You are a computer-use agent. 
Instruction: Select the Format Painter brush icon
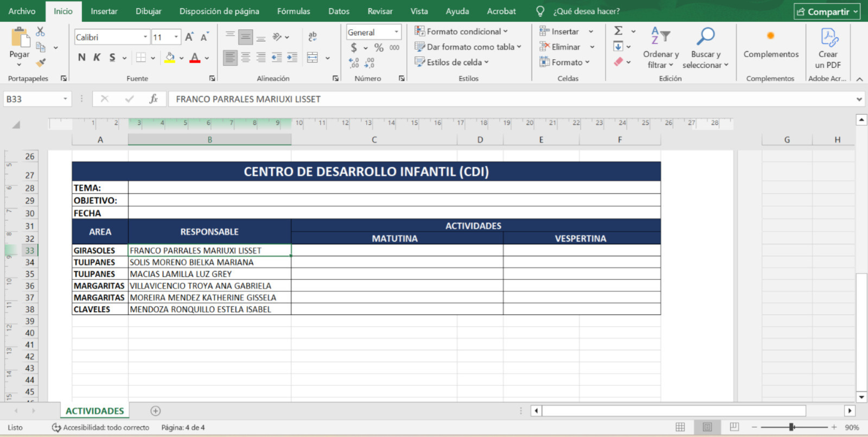(41, 62)
